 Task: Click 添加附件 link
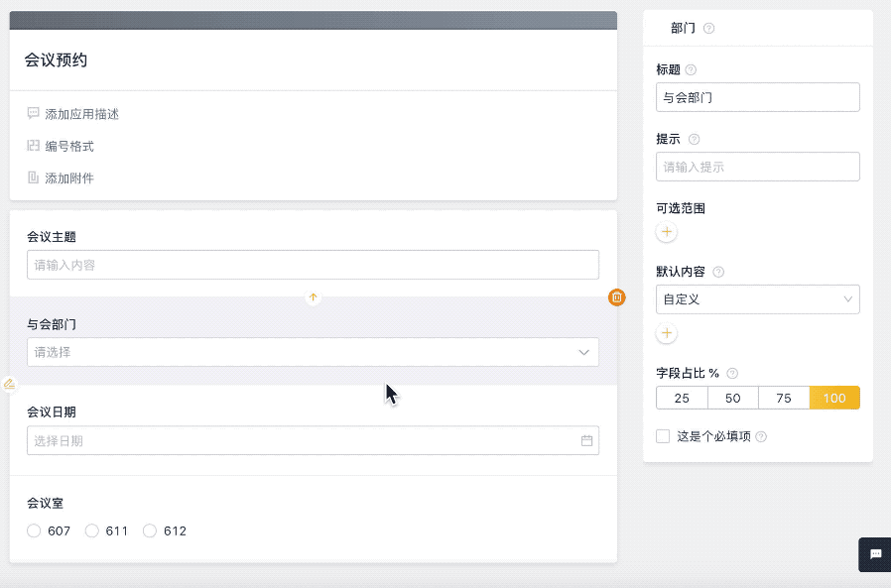tap(69, 178)
